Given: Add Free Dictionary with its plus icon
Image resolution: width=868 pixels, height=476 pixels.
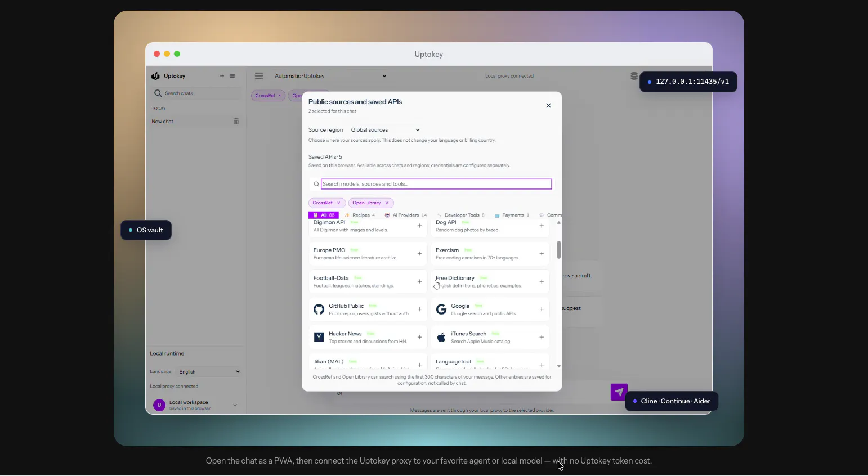Looking at the screenshot, I should point(542,281).
